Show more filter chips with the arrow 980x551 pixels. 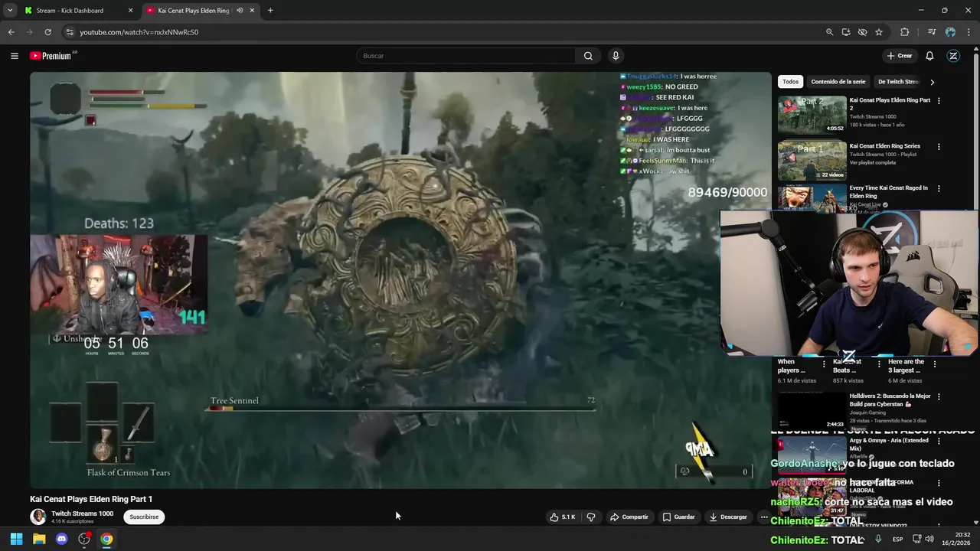[932, 82]
